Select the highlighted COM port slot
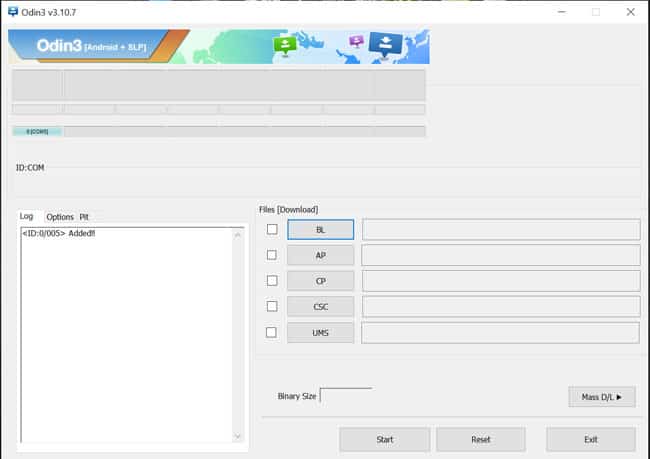This screenshot has width=650, height=459. 37,131
